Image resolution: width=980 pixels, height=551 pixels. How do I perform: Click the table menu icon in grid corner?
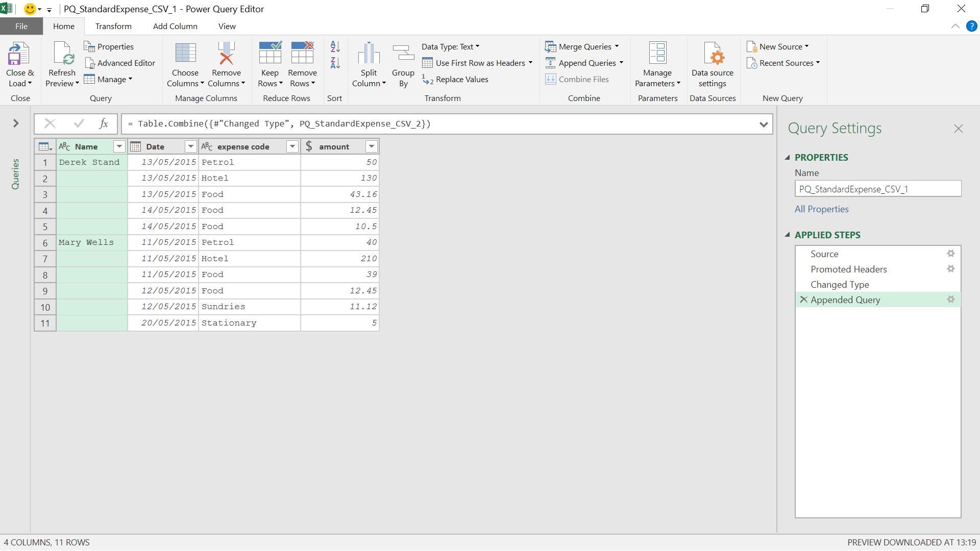tap(45, 146)
